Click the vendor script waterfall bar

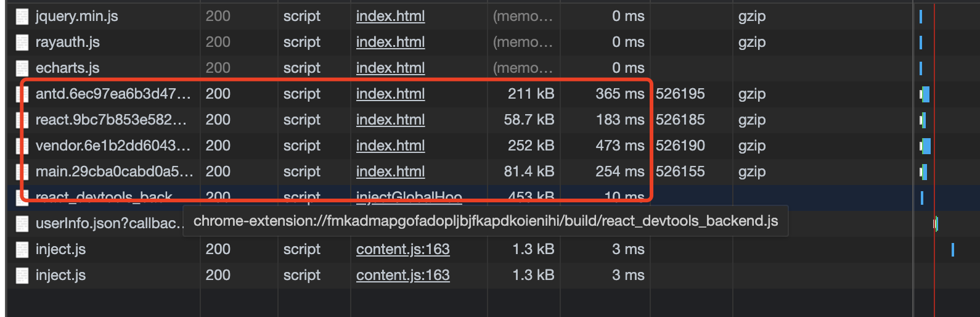[x=925, y=146]
